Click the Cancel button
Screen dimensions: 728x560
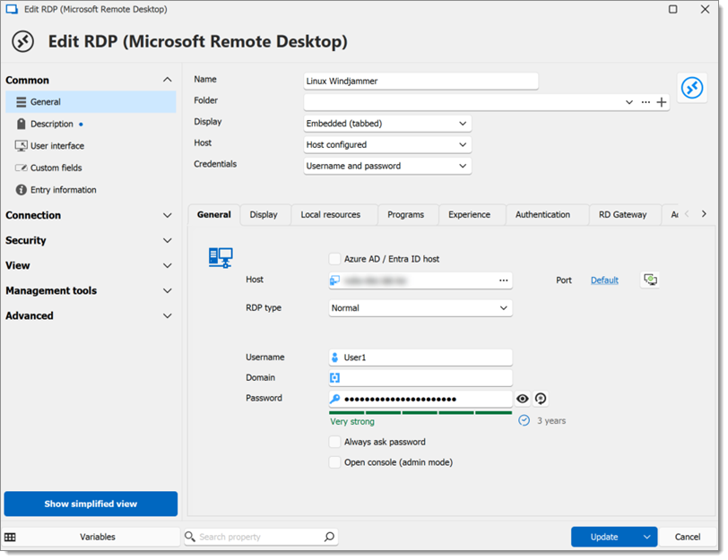point(688,537)
